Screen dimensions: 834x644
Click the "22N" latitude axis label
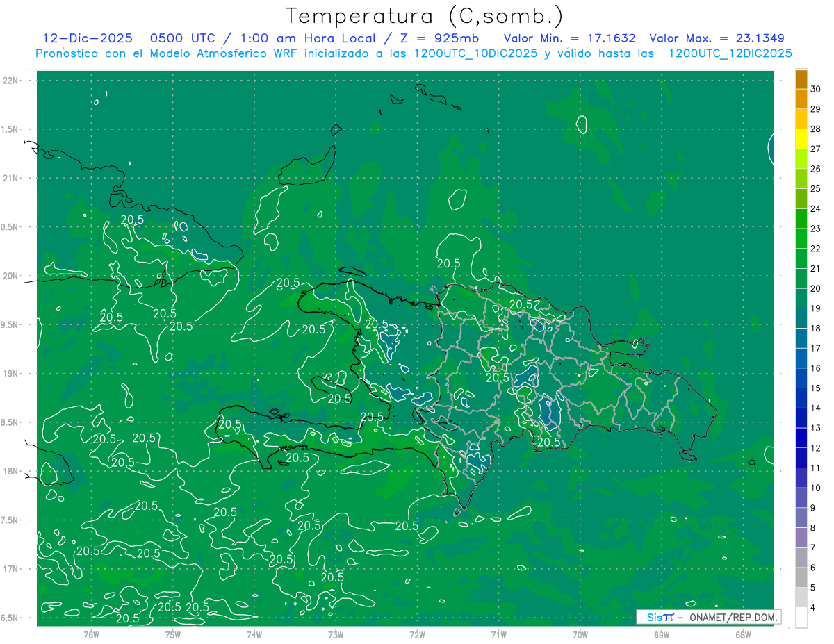click(12, 81)
